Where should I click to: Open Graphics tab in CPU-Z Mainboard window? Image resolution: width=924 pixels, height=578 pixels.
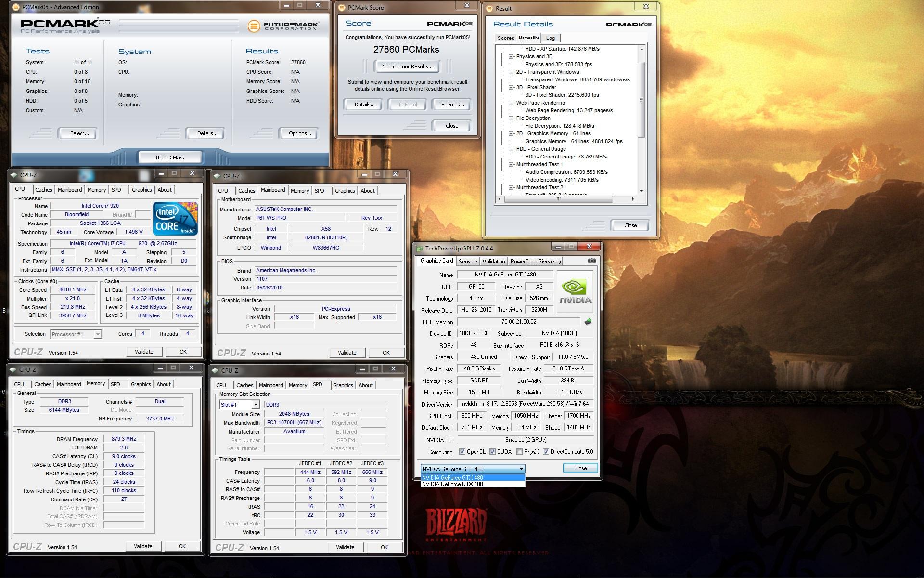(345, 191)
